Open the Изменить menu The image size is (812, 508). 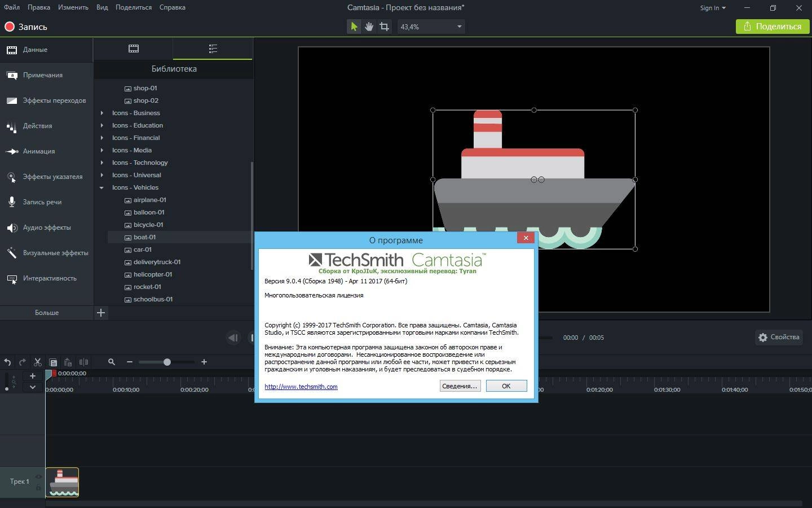click(73, 7)
